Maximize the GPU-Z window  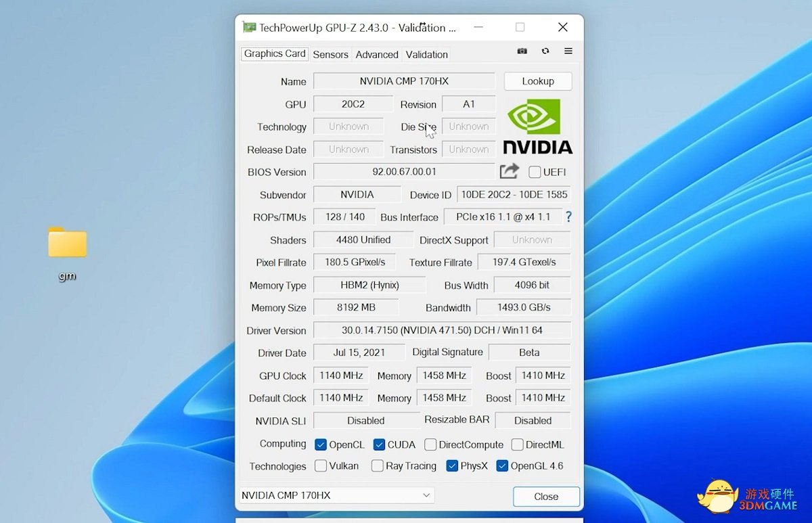point(520,27)
